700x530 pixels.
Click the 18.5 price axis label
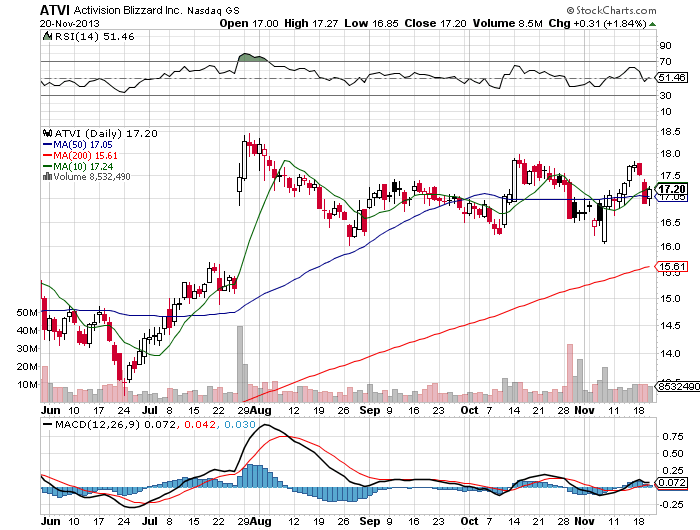click(670, 132)
